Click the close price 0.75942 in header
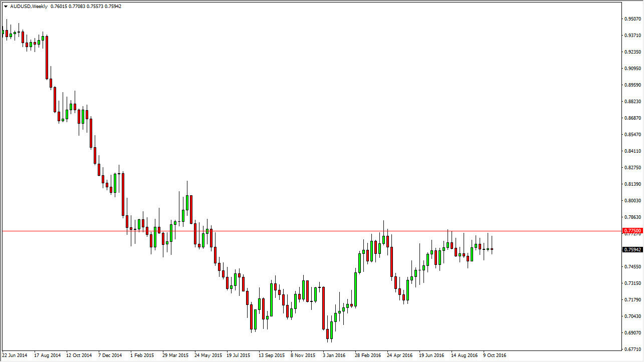This screenshot has height=362, width=644. pyautogui.click(x=112, y=6)
